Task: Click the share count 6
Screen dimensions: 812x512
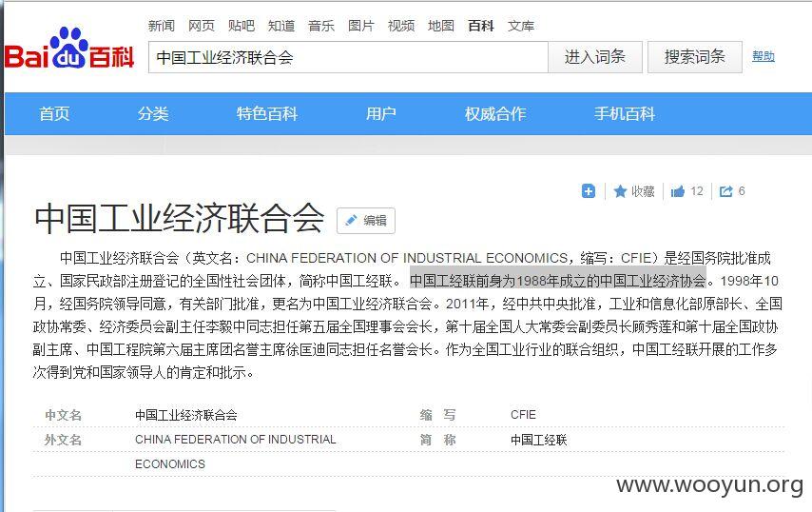Action: (x=742, y=191)
